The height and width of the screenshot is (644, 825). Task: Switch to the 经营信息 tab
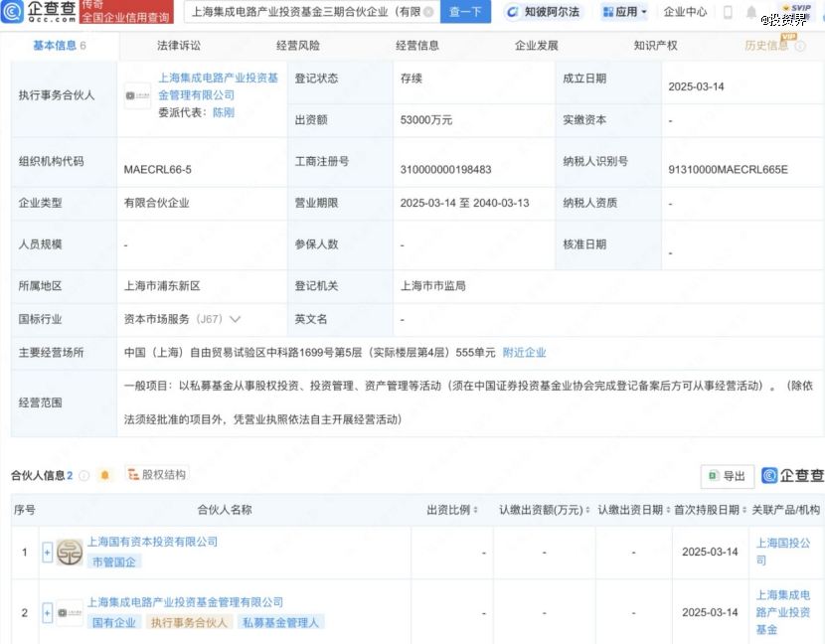pos(417,46)
